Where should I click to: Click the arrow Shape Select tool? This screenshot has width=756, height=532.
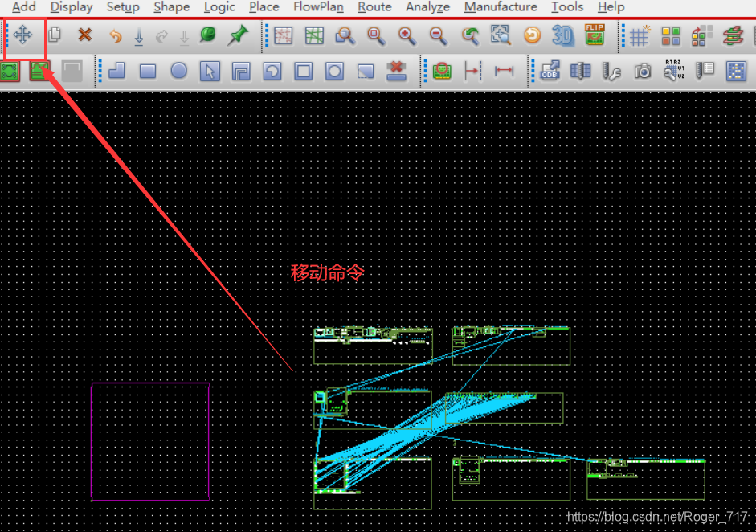tap(210, 72)
